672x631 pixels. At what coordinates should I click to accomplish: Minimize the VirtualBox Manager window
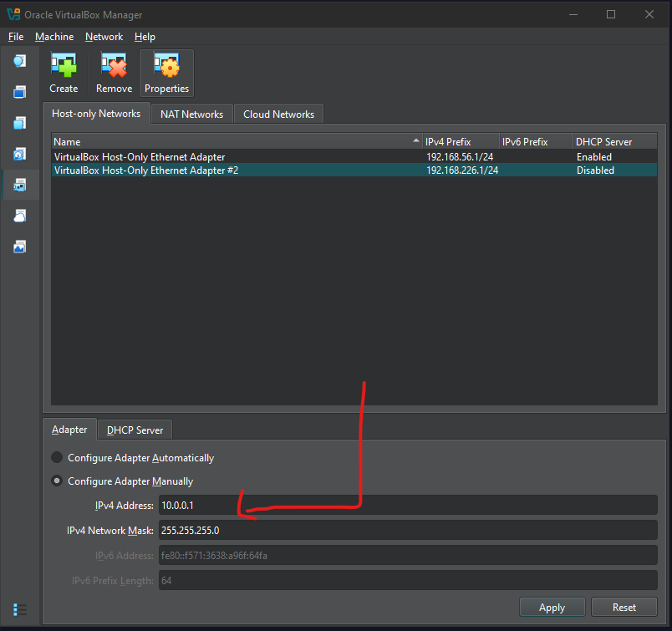pos(573,14)
